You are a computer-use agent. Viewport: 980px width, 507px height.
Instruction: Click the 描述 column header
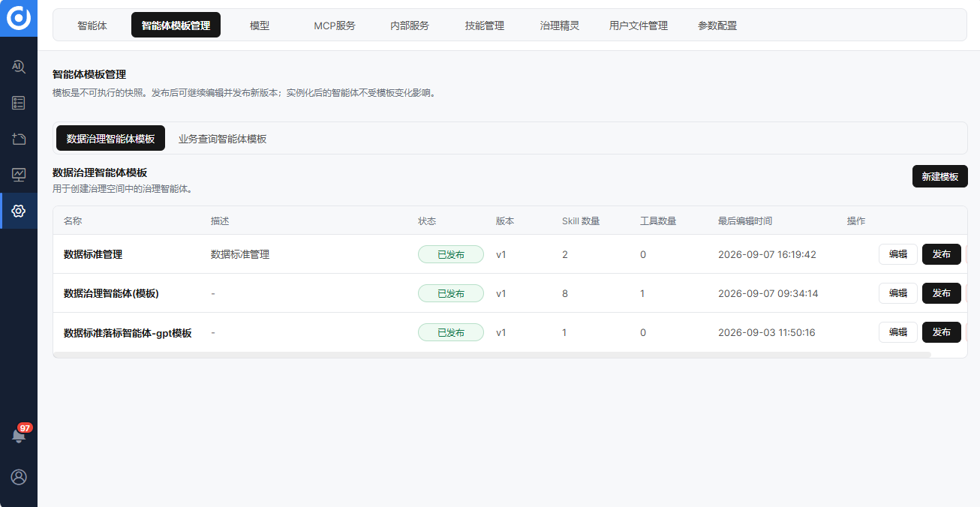[x=220, y=220]
